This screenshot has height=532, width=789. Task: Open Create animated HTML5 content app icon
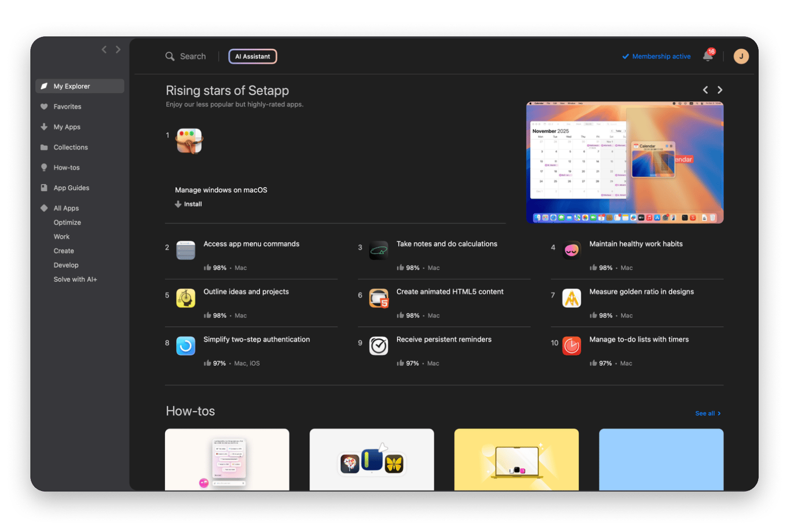click(378, 298)
